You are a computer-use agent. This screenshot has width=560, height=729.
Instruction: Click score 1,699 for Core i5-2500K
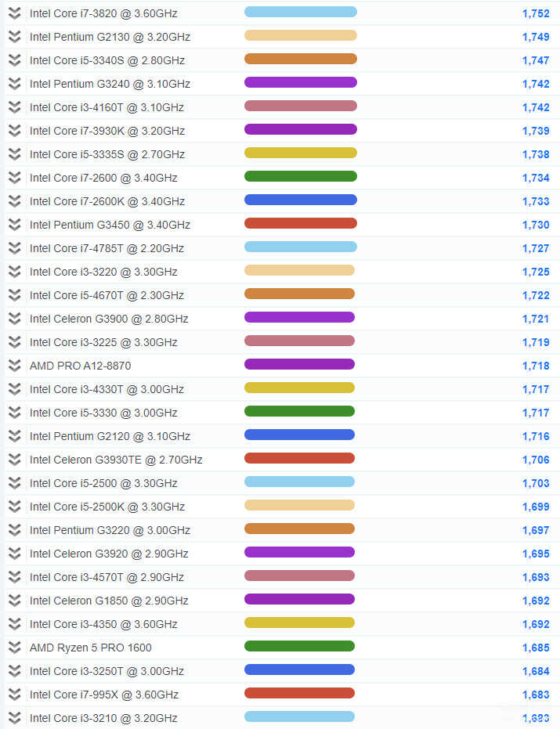coord(536,507)
